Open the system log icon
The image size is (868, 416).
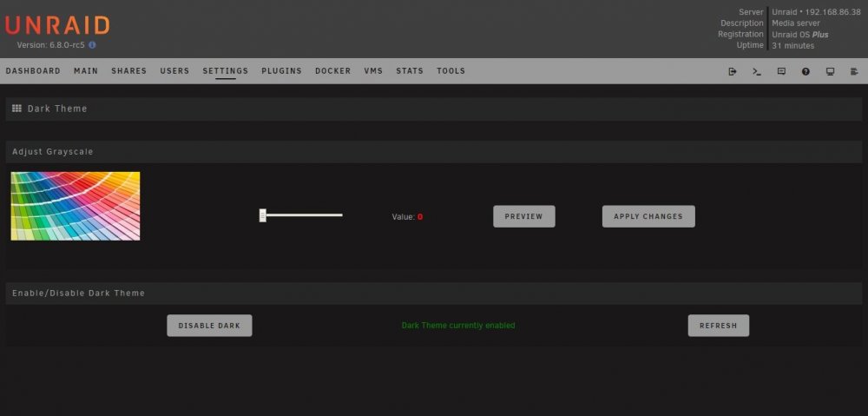[x=854, y=71]
